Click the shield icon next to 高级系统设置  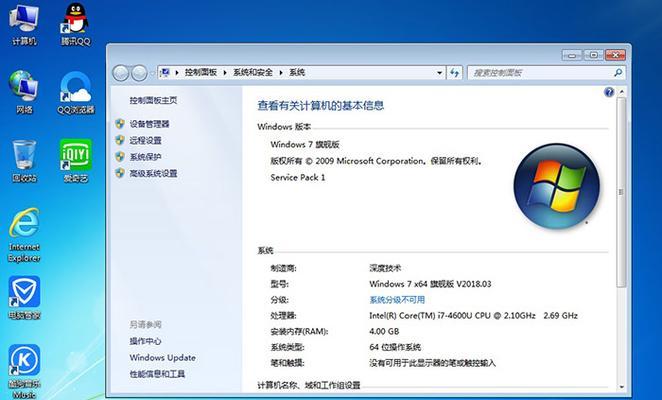(120, 173)
